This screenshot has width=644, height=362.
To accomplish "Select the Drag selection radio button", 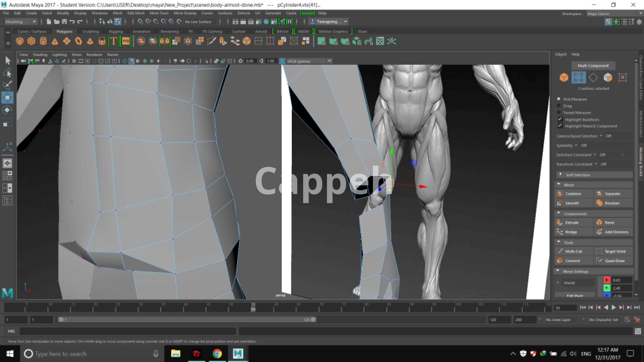I will [559, 106].
